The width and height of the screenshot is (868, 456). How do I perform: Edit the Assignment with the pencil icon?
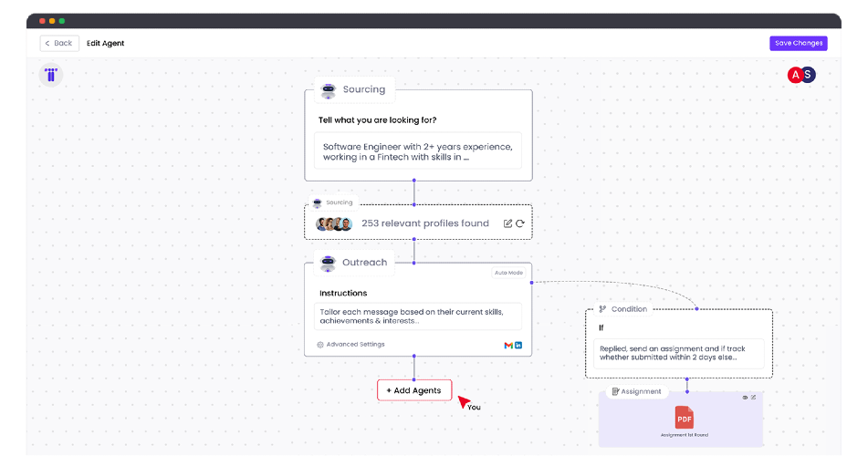(753, 398)
